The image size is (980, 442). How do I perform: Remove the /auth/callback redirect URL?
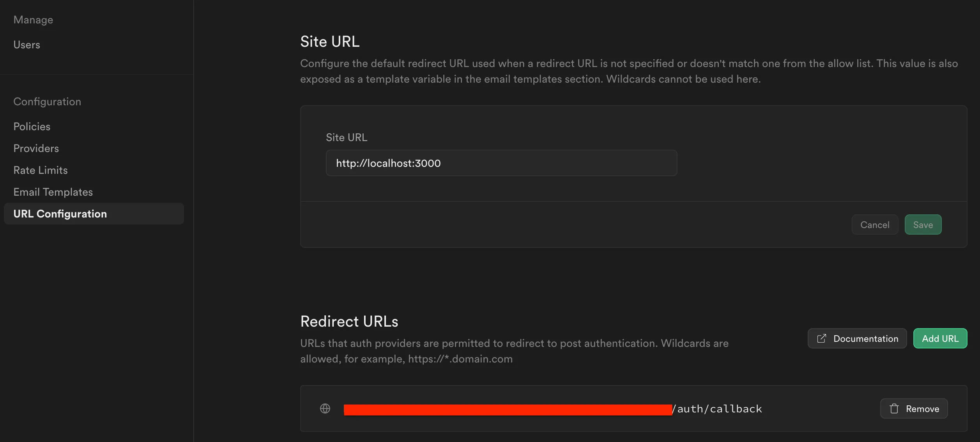914,408
